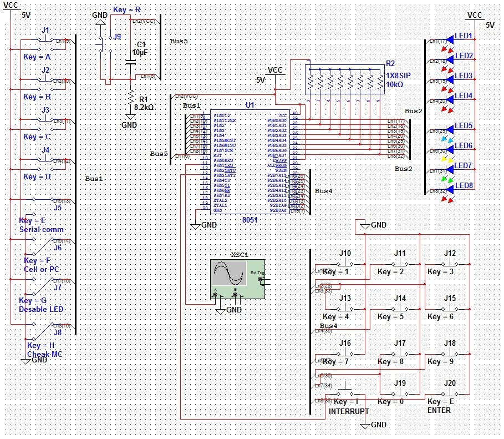The image size is (504, 439).
Task: Click oscilloscope Ext Trig terminal
Action: click(259, 279)
